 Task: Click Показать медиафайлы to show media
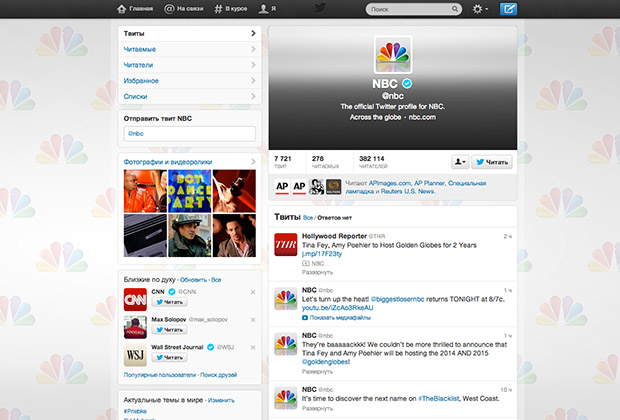click(336, 318)
